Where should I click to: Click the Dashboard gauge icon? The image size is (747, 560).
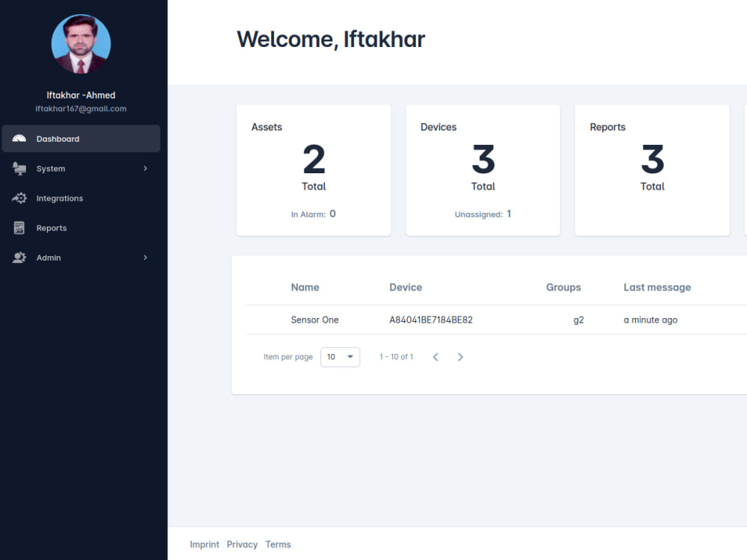19,139
